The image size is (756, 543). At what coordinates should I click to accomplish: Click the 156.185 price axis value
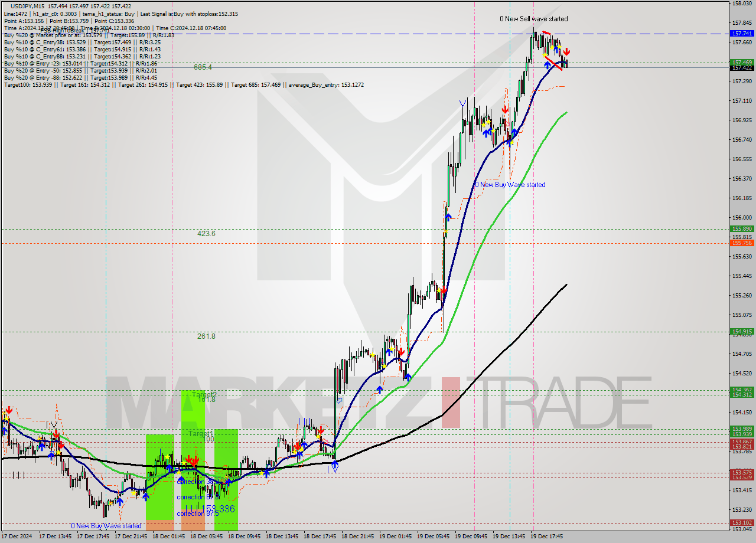tap(741, 198)
